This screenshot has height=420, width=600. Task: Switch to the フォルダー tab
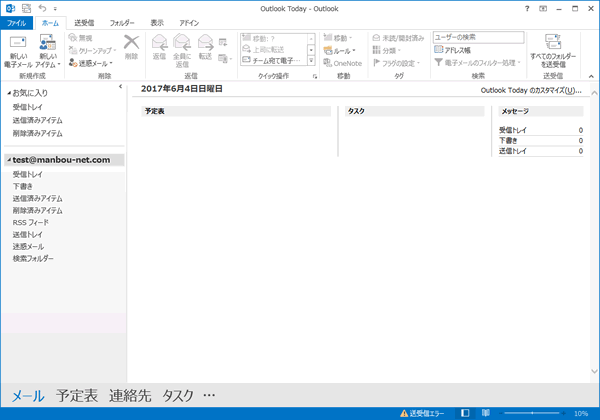[x=122, y=23]
